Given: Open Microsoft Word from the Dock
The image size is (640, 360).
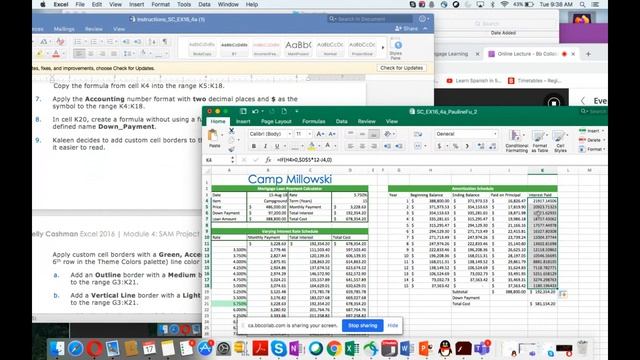Looking at the screenshot, I should point(407,349).
